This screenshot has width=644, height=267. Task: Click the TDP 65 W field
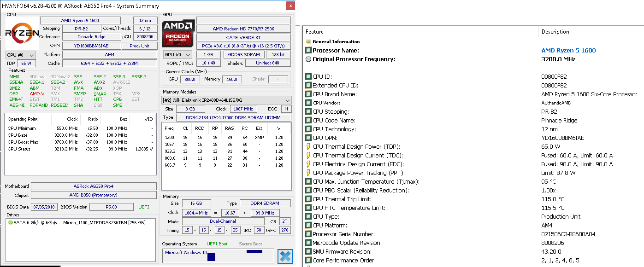(27, 63)
